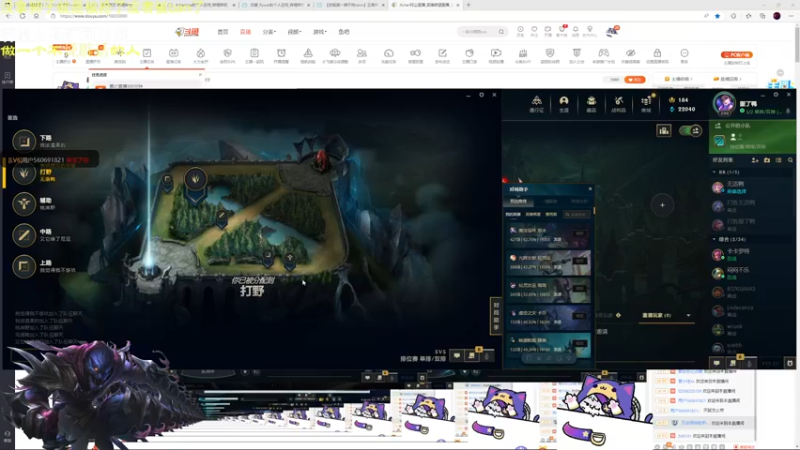Viewport: 800px width, 450px height.
Task: Collapse the friends group showing (1/3)
Action: click(x=714, y=172)
